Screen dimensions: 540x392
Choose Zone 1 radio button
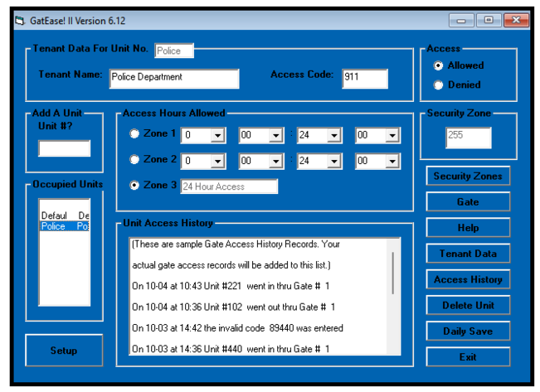tap(134, 134)
